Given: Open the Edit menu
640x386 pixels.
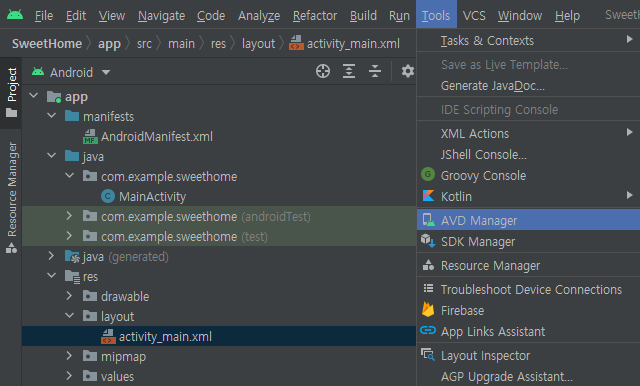Looking at the screenshot, I should (x=76, y=16).
